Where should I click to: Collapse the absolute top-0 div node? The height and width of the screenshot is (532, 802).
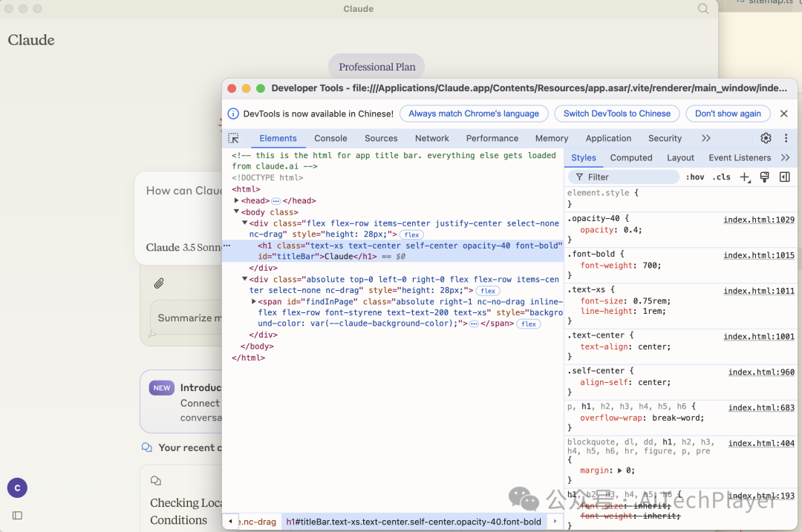pyautogui.click(x=244, y=279)
